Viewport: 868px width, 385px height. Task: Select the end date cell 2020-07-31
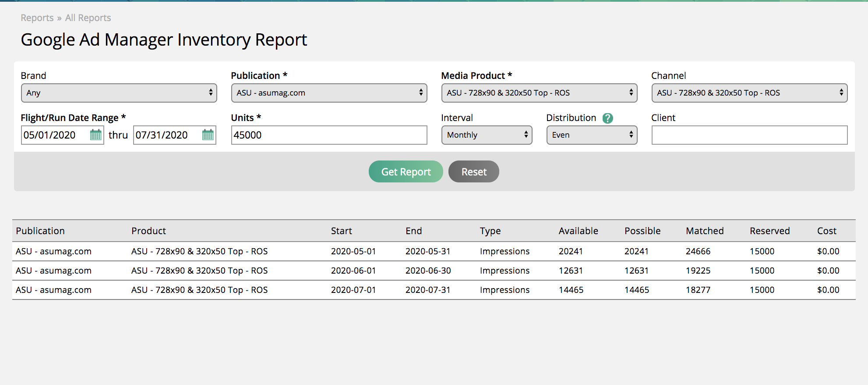(x=428, y=290)
